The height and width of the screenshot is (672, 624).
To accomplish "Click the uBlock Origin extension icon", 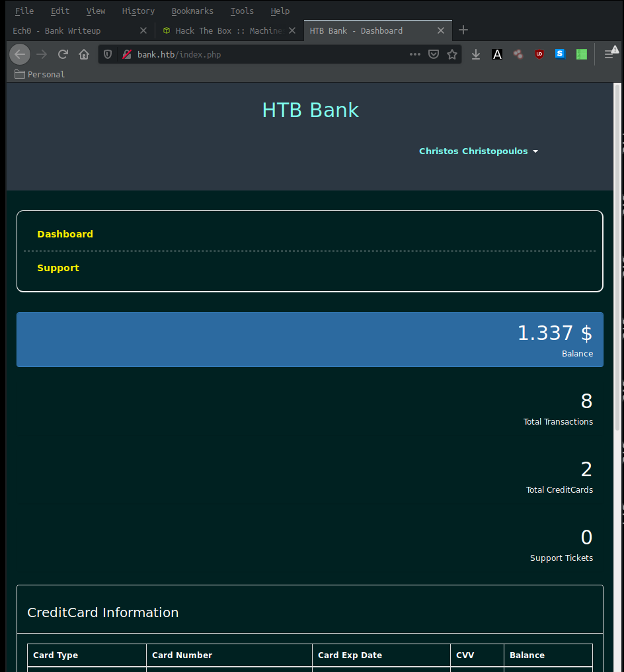I will click(539, 54).
